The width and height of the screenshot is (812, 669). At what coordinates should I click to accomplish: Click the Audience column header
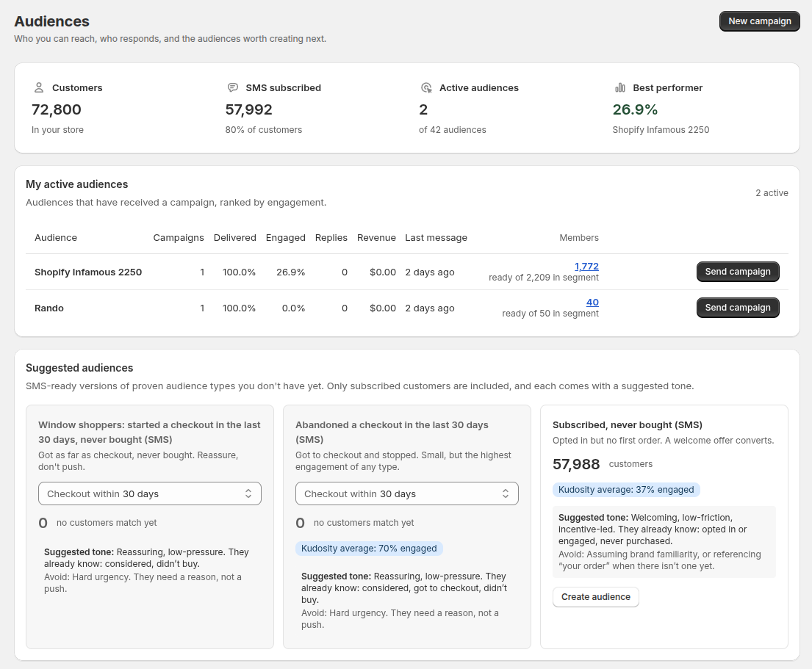click(56, 237)
